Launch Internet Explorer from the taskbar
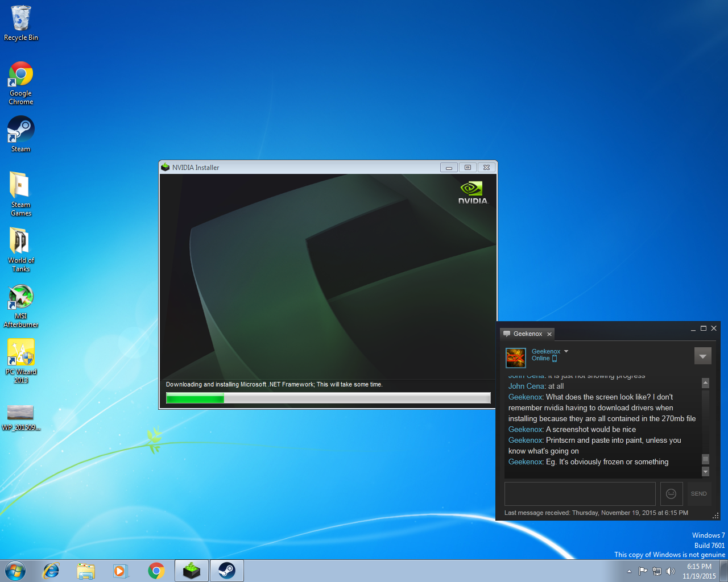Viewport: 728px width, 582px height. [x=51, y=571]
